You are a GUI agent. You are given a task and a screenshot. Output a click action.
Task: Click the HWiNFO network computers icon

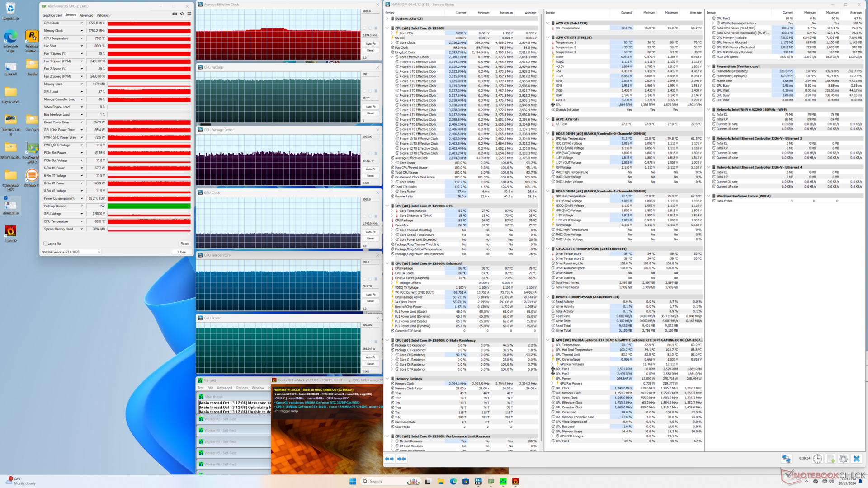coord(786,459)
